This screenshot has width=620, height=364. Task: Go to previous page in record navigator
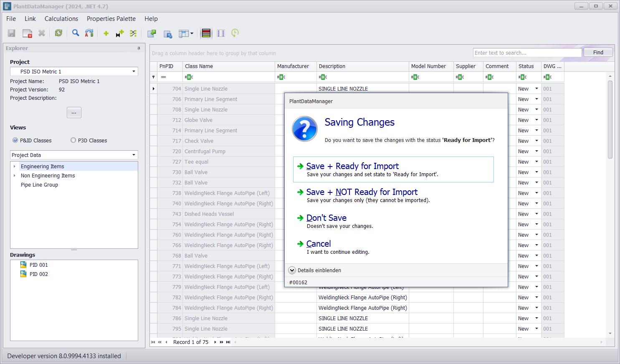159,342
